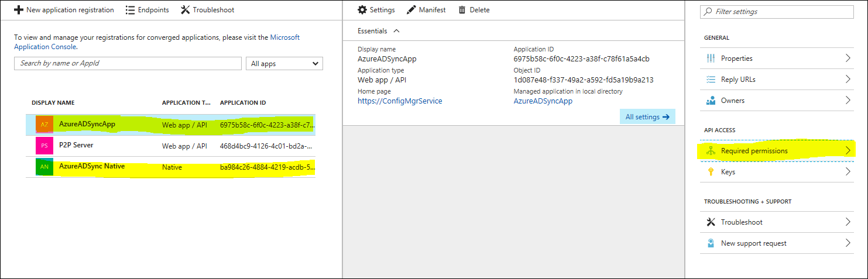
Task: Open Troubleshoot from the top toolbar
Action: pyautogui.click(x=207, y=10)
